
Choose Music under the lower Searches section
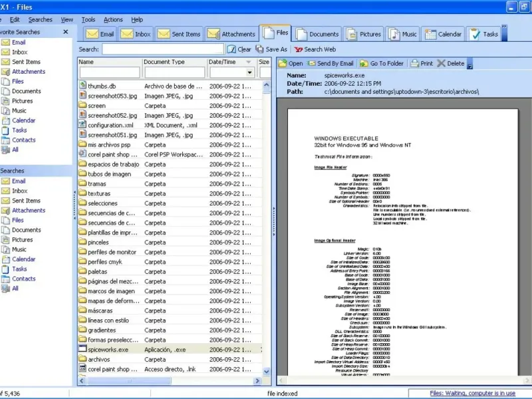[x=19, y=249]
